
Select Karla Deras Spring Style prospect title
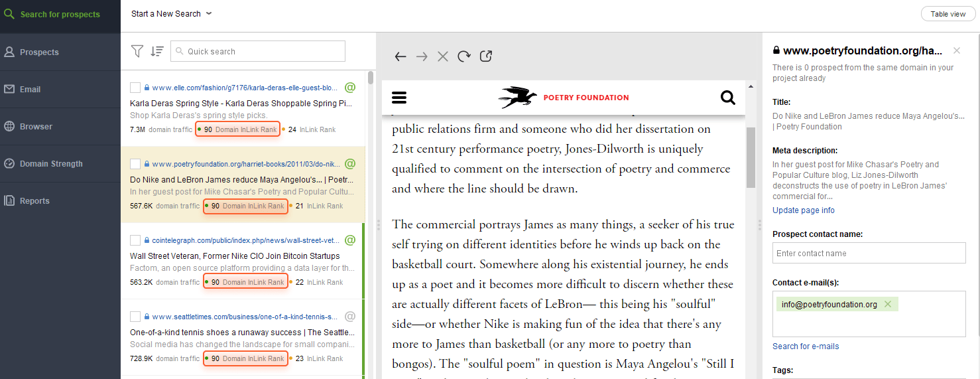[241, 104]
